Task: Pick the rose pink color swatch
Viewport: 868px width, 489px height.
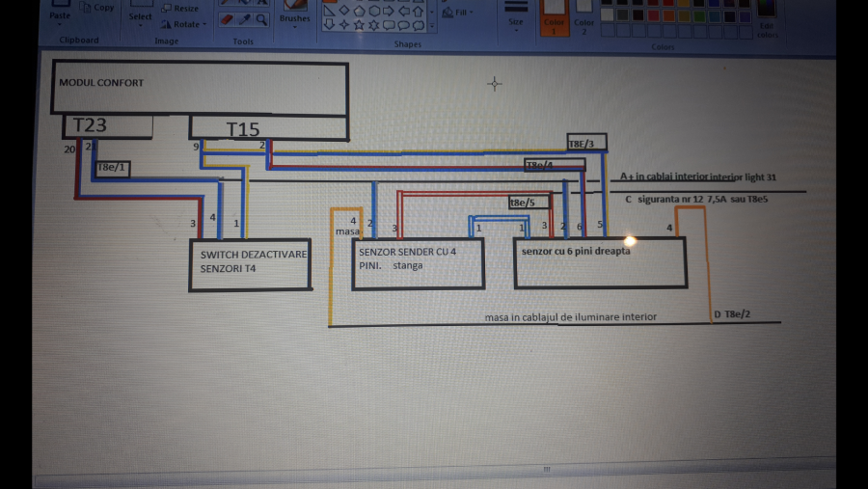Action: (654, 15)
